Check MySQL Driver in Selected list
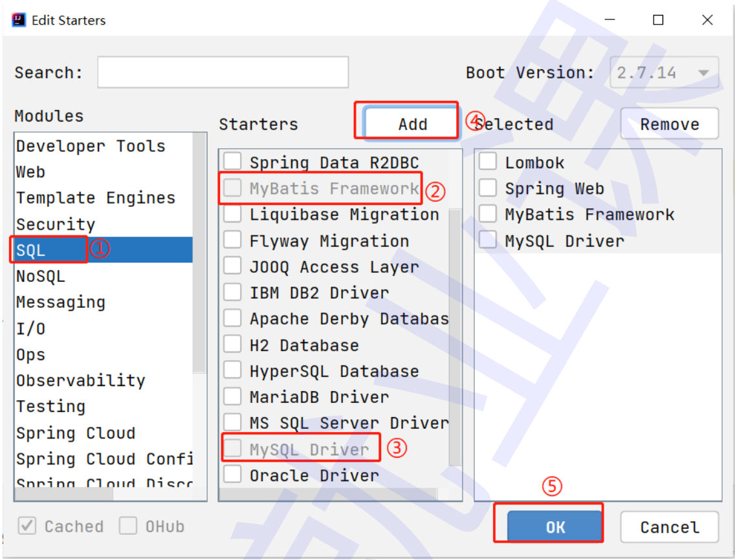 pos(487,240)
